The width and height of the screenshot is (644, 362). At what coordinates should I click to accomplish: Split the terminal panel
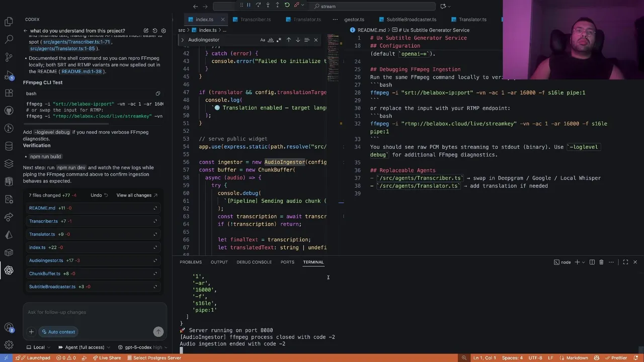click(592, 262)
